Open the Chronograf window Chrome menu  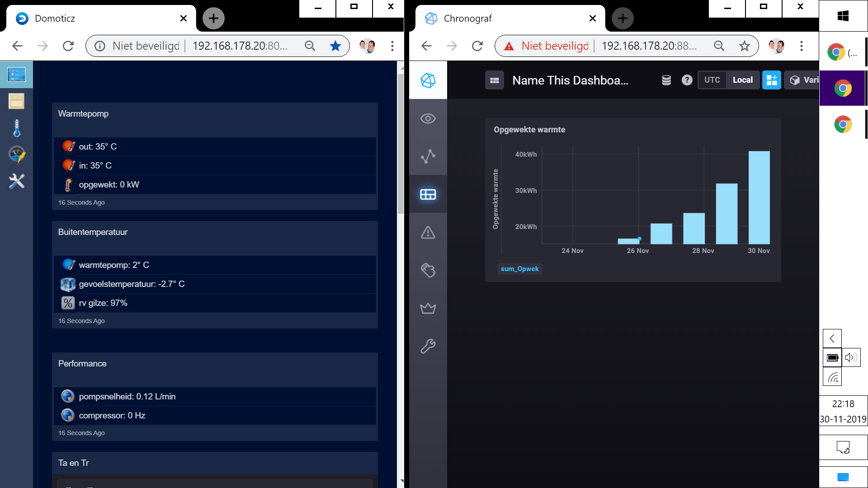click(801, 46)
